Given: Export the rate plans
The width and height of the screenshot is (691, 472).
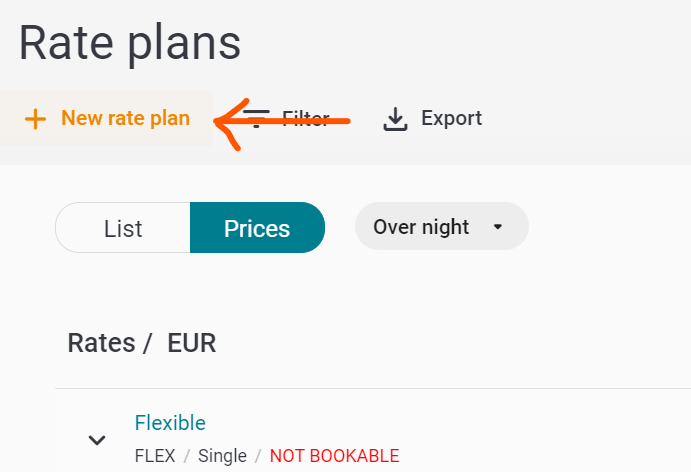Looking at the screenshot, I should (x=433, y=119).
